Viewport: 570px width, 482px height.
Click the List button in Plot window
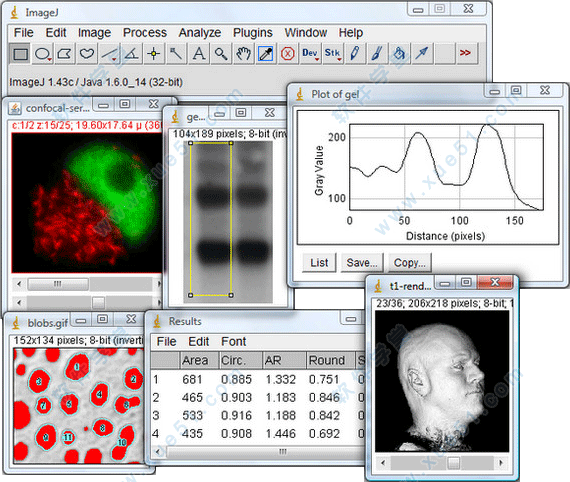tap(319, 262)
